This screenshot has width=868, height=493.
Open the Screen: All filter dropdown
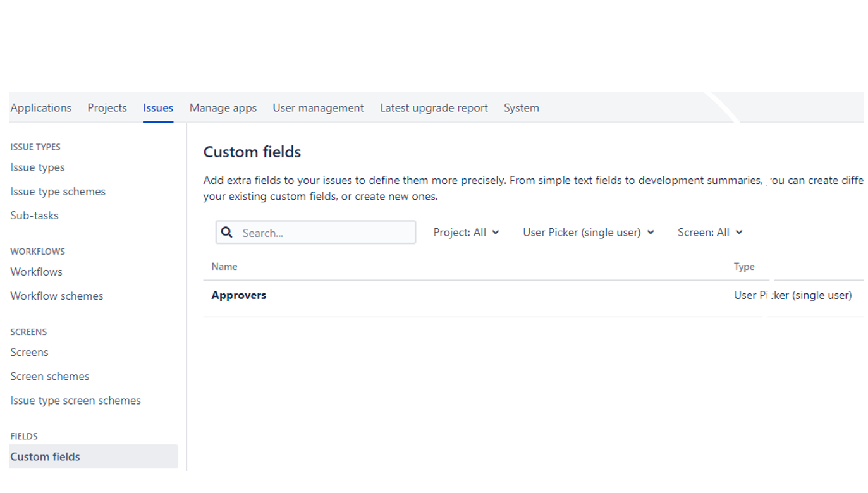(709, 233)
